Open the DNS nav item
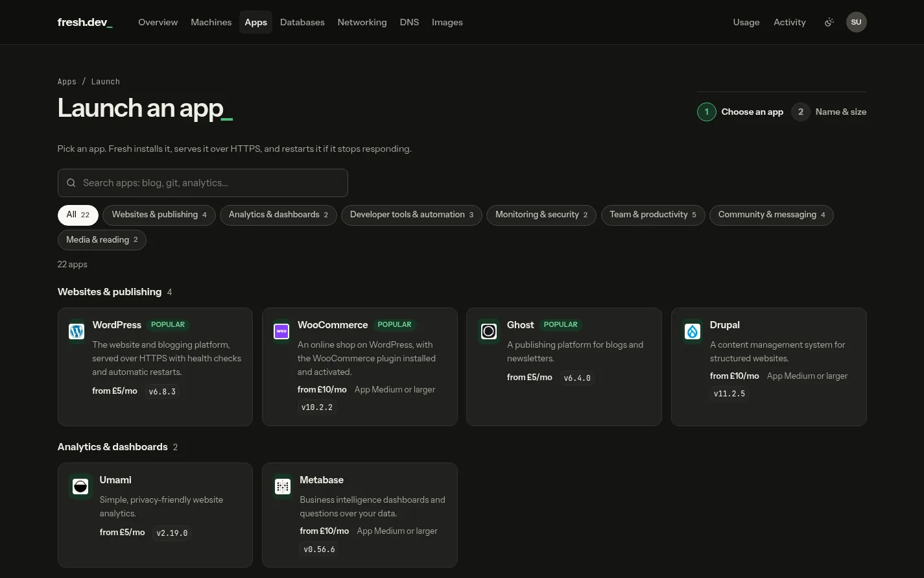The height and width of the screenshot is (578, 924). point(409,22)
